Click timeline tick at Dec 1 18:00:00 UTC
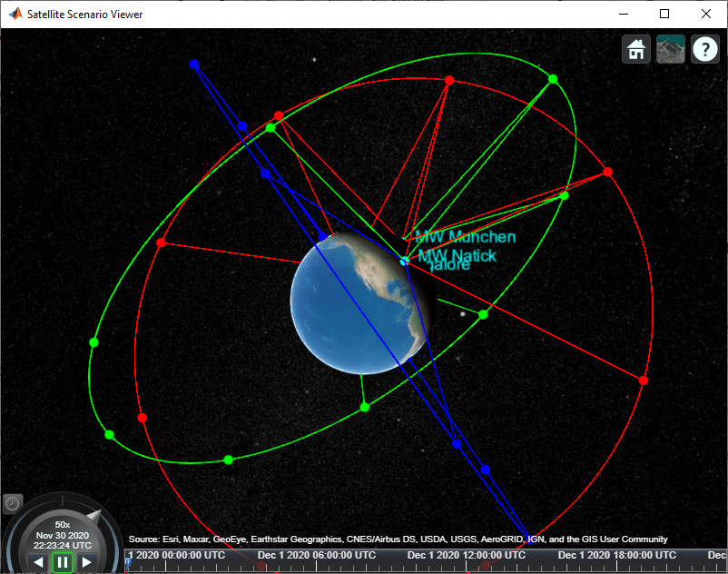This screenshot has width=728, height=574. 616,566
